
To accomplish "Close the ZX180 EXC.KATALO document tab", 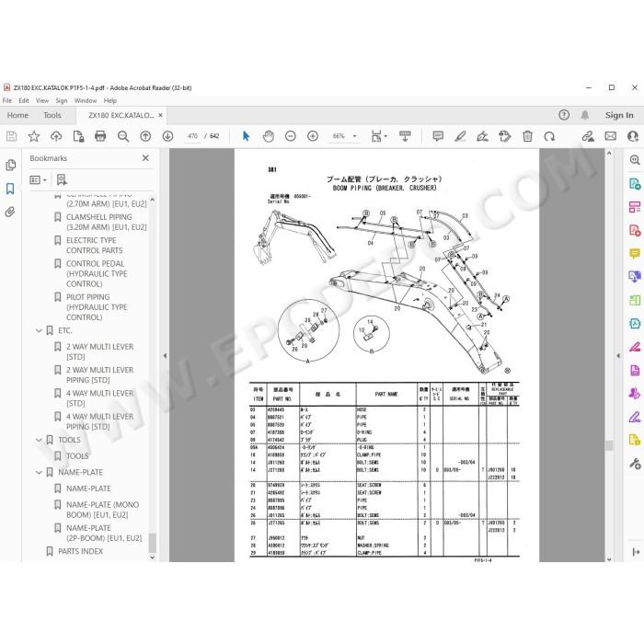I will pos(160,115).
